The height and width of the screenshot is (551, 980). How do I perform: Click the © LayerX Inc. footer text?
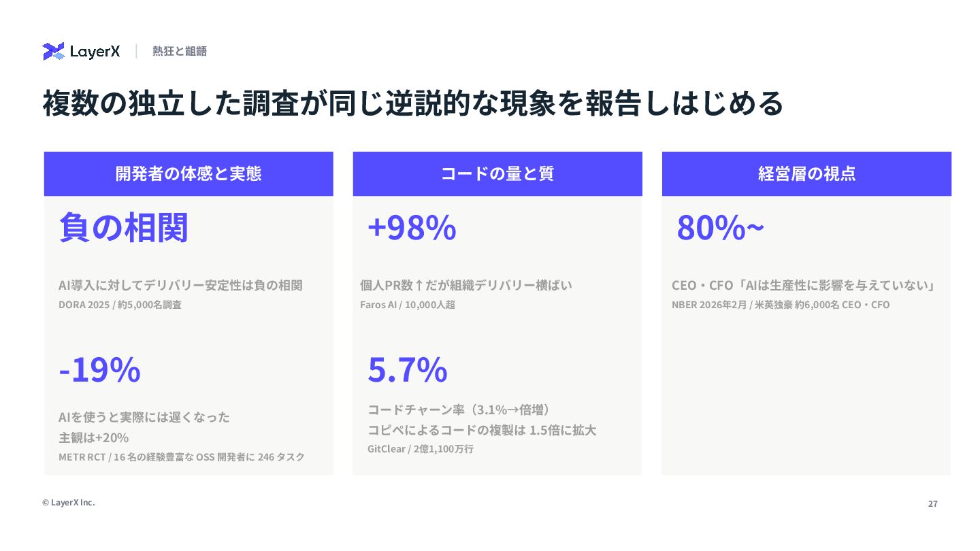(68, 503)
